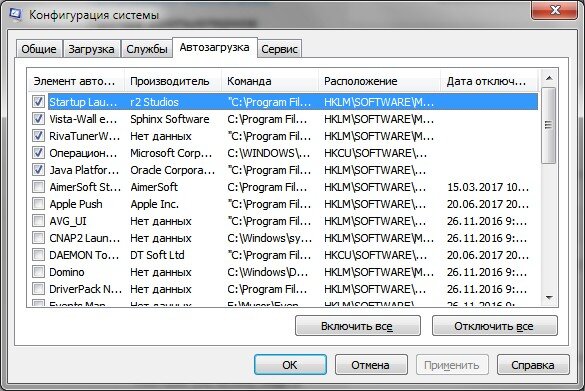The image size is (585, 391).
Task: Sort by Команда column header
Action: click(x=270, y=81)
